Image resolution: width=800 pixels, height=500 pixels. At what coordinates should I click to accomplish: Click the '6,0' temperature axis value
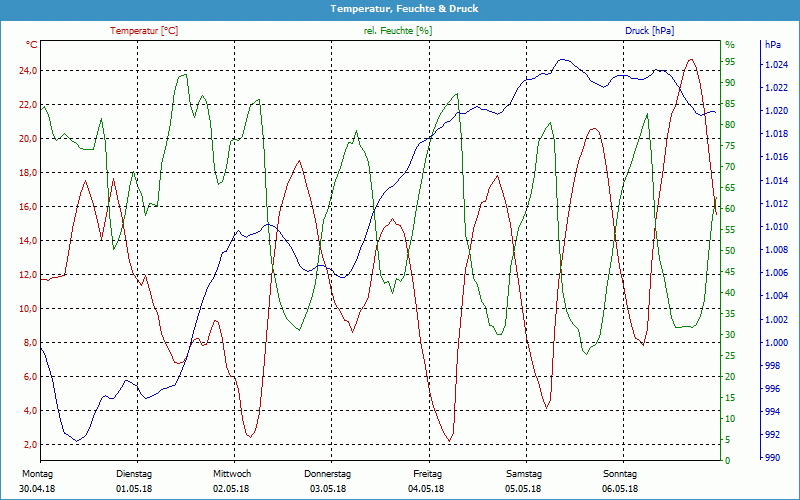(x=30, y=377)
